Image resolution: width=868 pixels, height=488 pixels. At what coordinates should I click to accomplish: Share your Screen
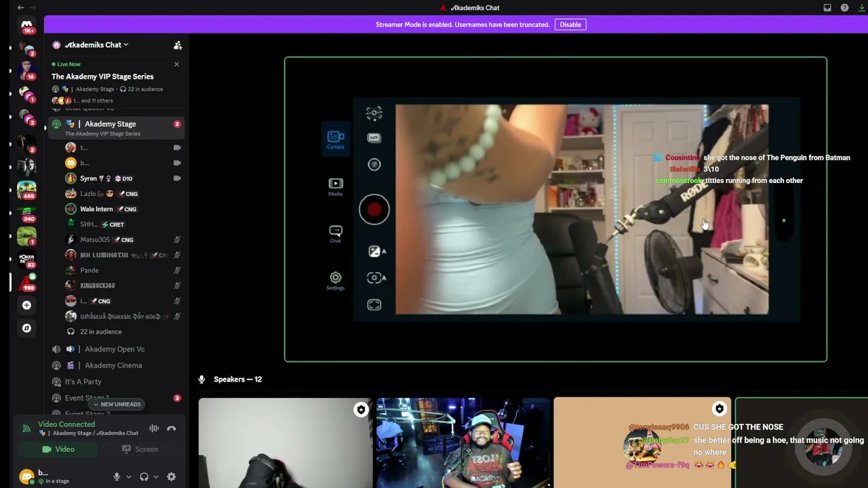pyautogui.click(x=140, y=449)
